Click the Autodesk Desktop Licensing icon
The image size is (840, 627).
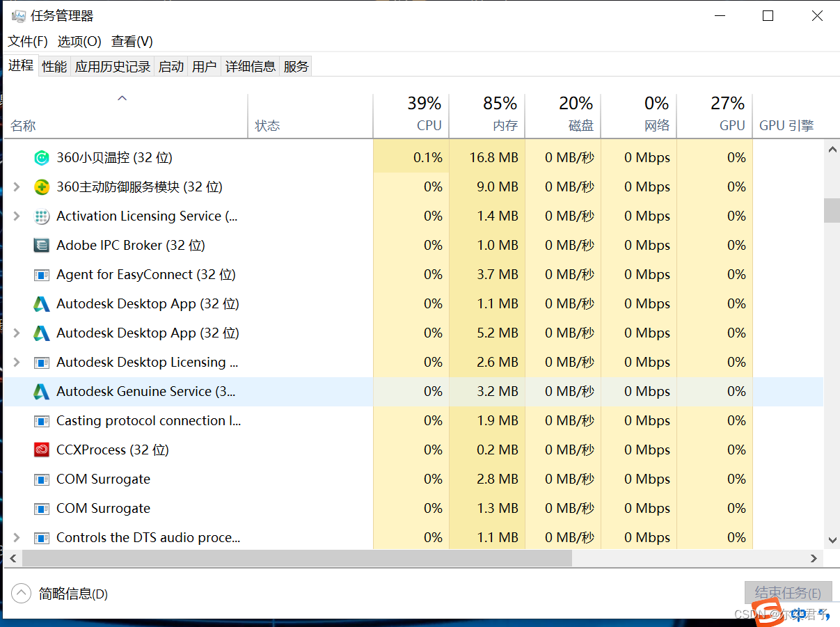[42, 363]
